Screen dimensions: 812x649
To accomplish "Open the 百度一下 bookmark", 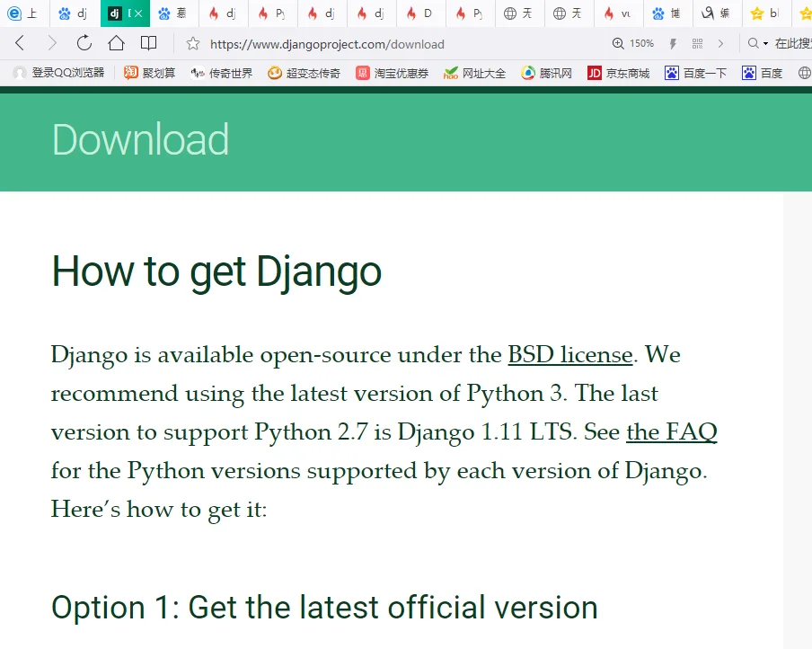I will (695, 73).
